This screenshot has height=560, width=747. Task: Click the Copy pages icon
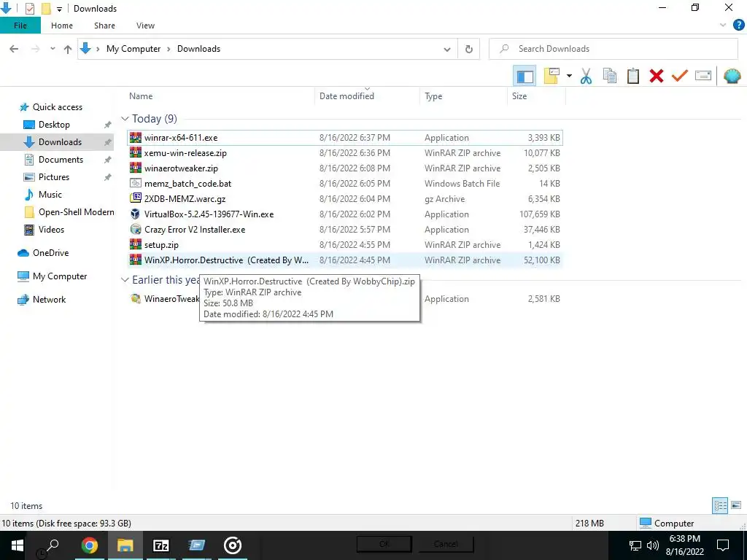click(x=610, y=76)
